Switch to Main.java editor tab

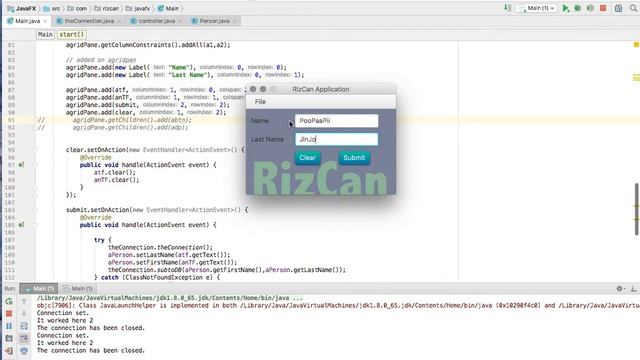tap(27, 21)
